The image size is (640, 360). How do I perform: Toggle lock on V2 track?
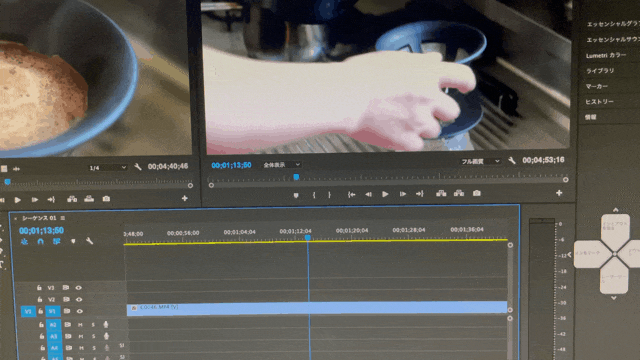tap(40, 299)
